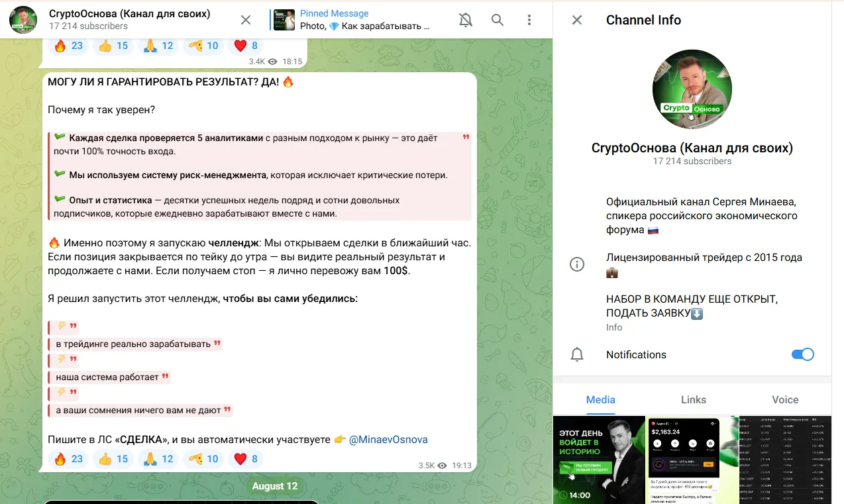Click "17 214 subscribers" in Channel Info panel
844x504 pixels.
click(692, 161)
